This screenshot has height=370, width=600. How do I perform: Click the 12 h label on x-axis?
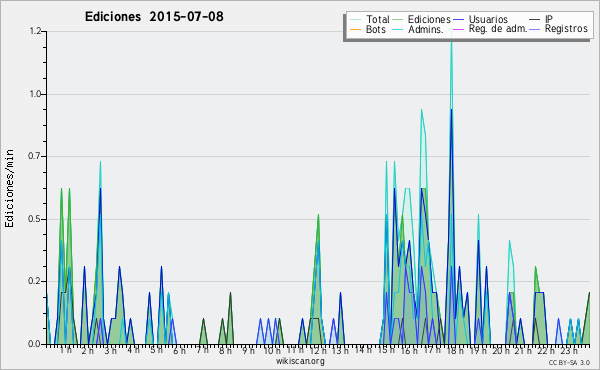click(x=317, y=351)
